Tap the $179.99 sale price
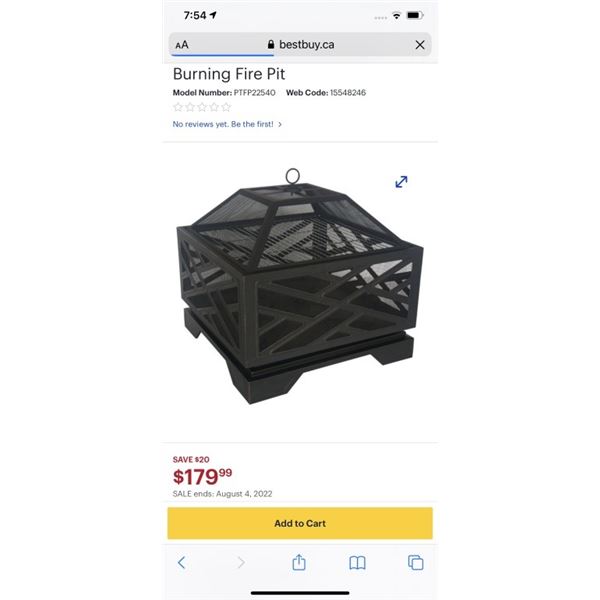Screen dimensions: 600x600 pos(202,477)
